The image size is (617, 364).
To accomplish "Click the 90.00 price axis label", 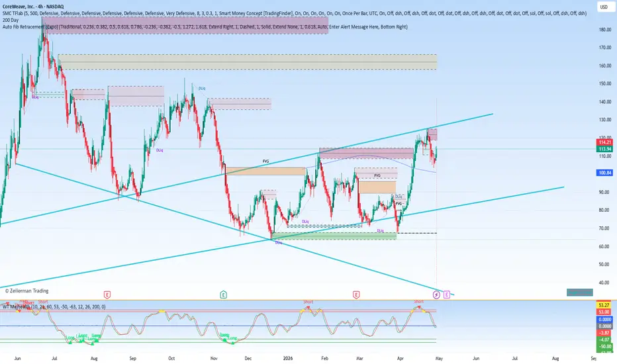I will [604, 192].
